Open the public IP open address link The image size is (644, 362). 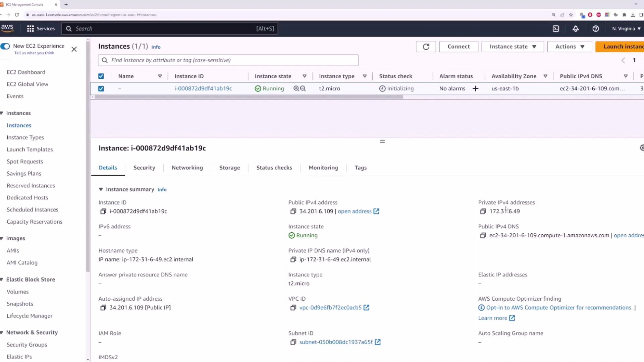click(x=355, y=211)
